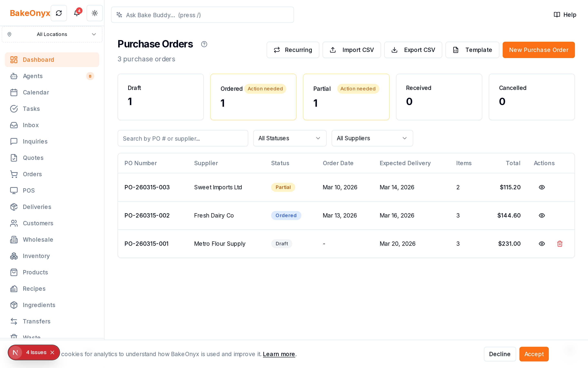Open the All Locations dropdown

point(52,34)
